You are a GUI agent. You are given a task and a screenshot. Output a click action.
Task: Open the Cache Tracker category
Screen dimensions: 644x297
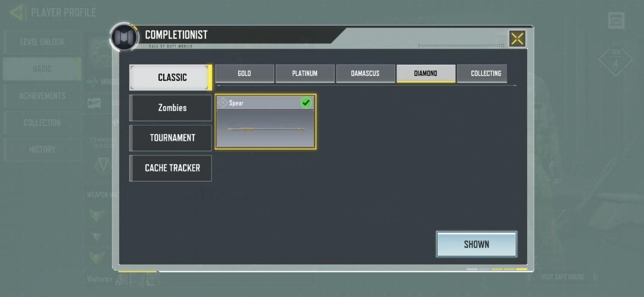[x=170, y=168]
